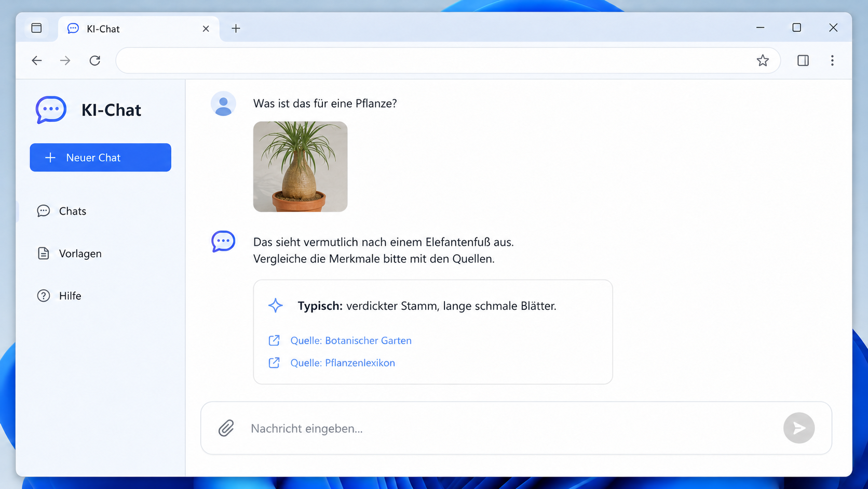Viewport: 868px width, 489px height.
Task: Click the KI-Chat speech bubble logo
Action: (x=51, y=110)
